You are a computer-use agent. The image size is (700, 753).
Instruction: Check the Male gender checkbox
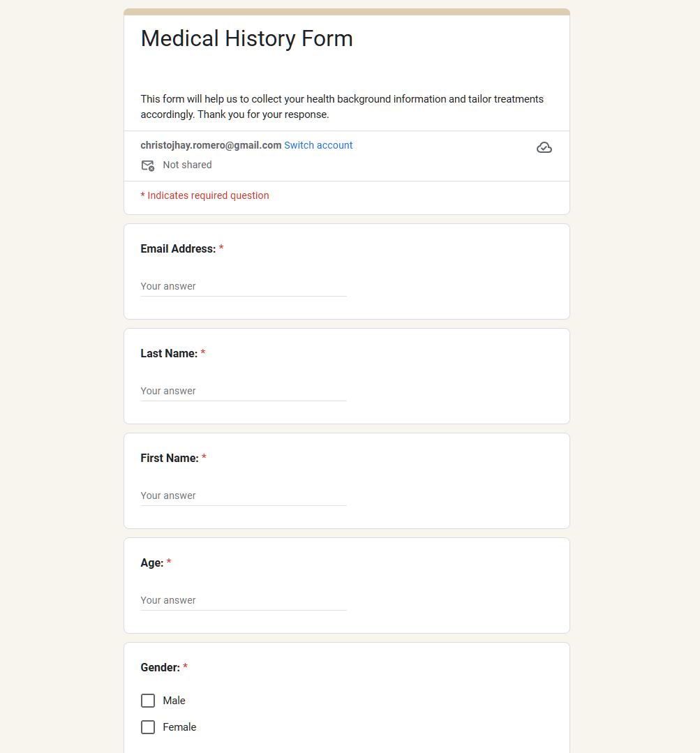(148, 701)
